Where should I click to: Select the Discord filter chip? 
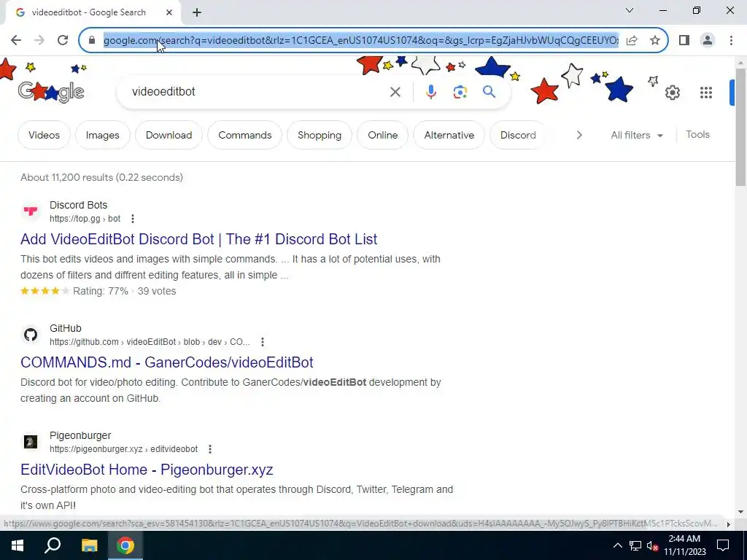[518, 135]
